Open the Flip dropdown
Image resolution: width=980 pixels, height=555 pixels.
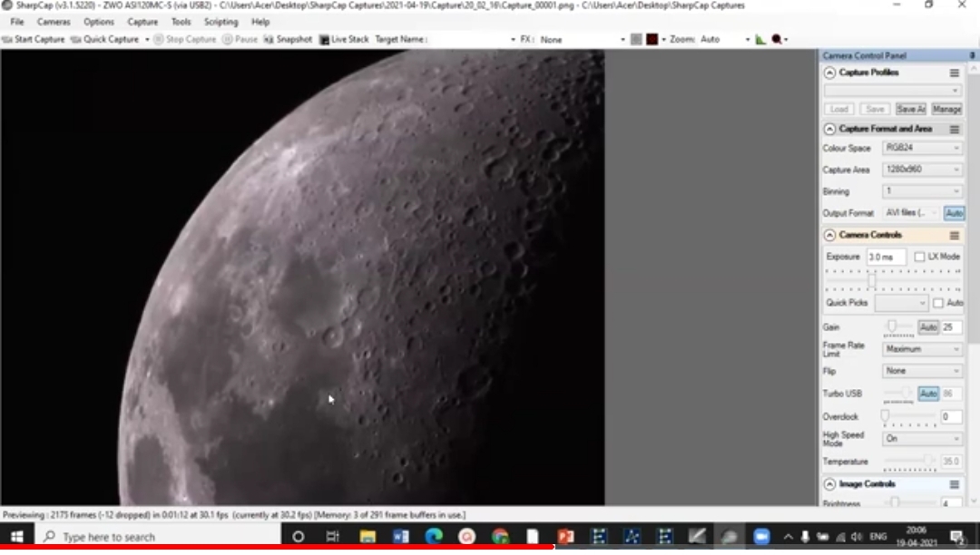922,371
